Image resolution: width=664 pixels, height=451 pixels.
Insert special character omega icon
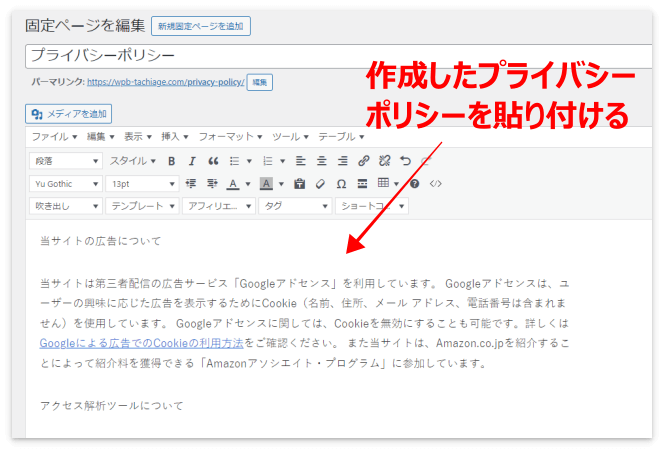tap(341, 184)
